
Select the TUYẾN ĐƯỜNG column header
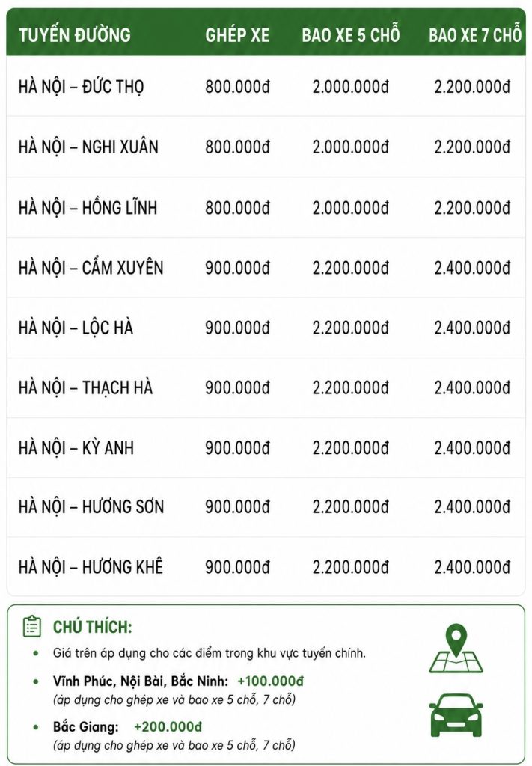click(x=75, y=35)
